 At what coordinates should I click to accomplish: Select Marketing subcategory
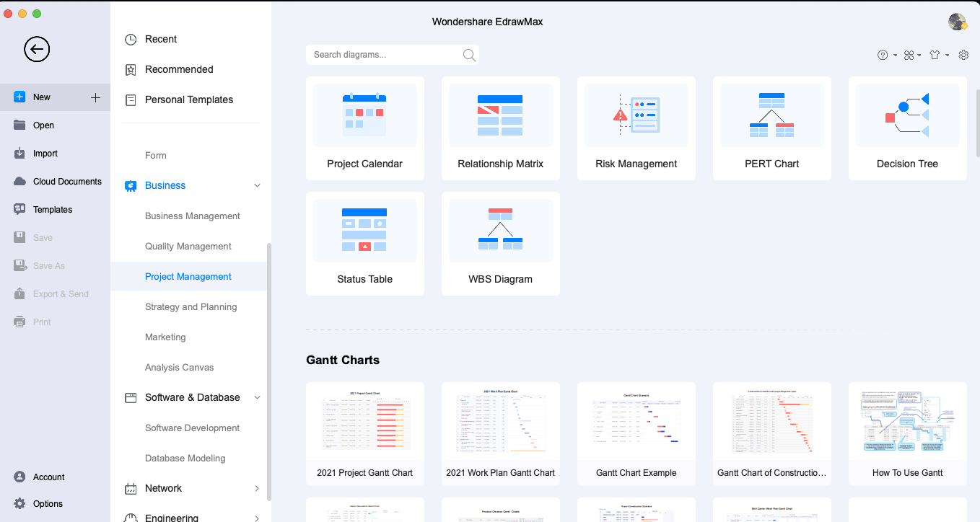pyautogui.click(x=165, y=337)
